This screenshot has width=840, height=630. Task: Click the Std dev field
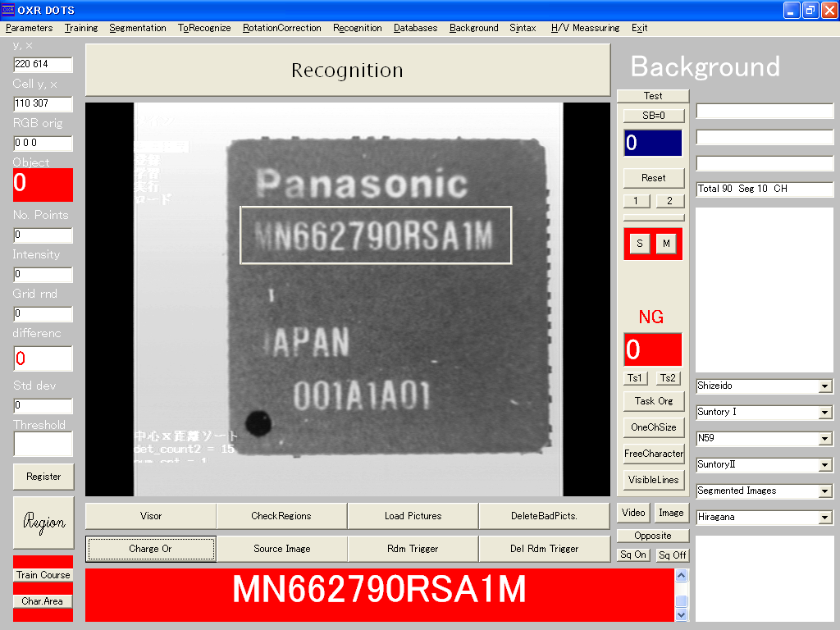click(x=43, y=405)
